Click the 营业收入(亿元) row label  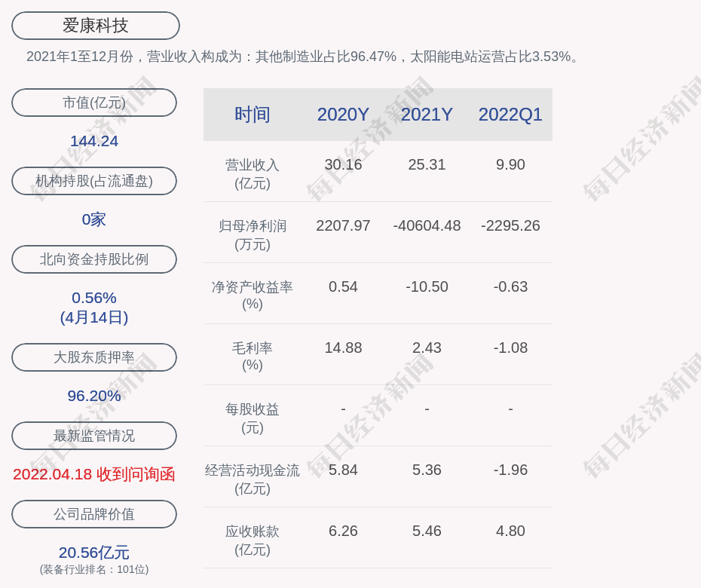point(253,174)
